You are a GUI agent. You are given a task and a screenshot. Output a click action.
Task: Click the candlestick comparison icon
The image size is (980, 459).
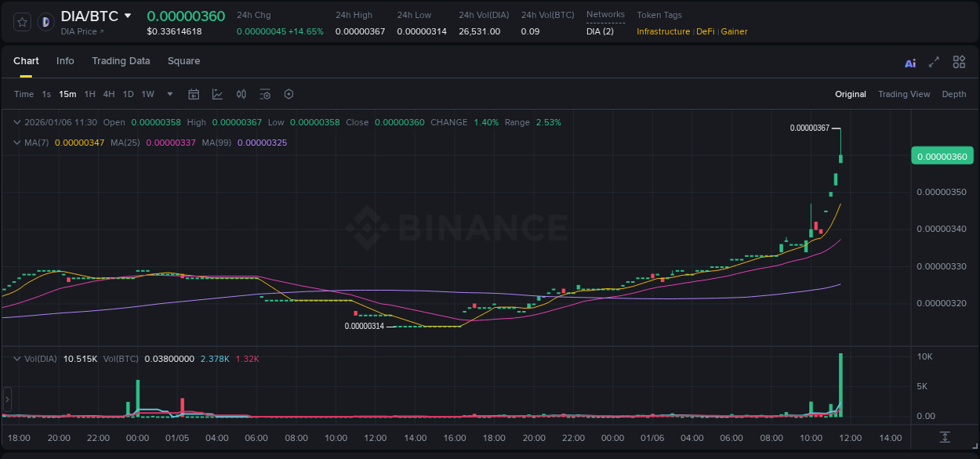(241, 94)
